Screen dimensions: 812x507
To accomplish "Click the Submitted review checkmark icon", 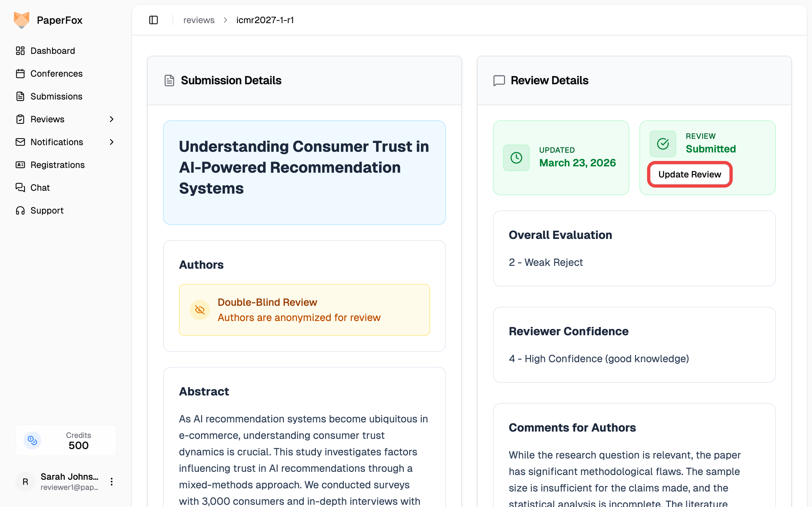I will 663,144.
